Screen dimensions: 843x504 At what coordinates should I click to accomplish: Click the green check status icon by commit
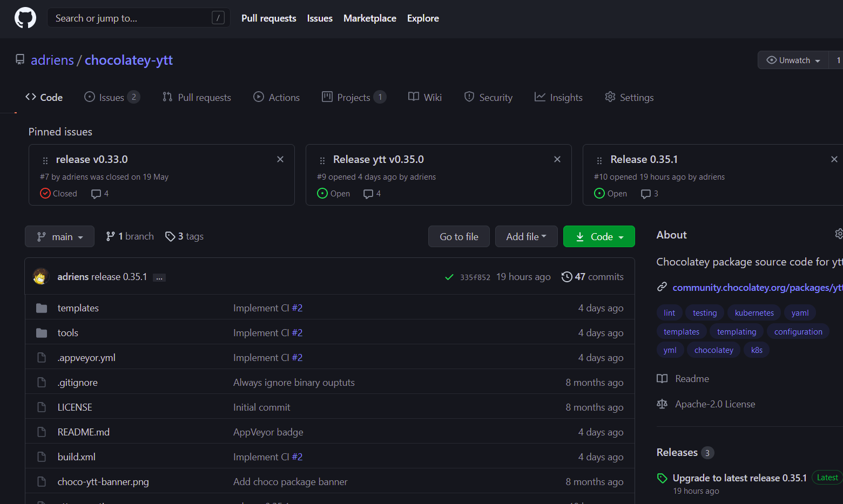click(449, 277)
